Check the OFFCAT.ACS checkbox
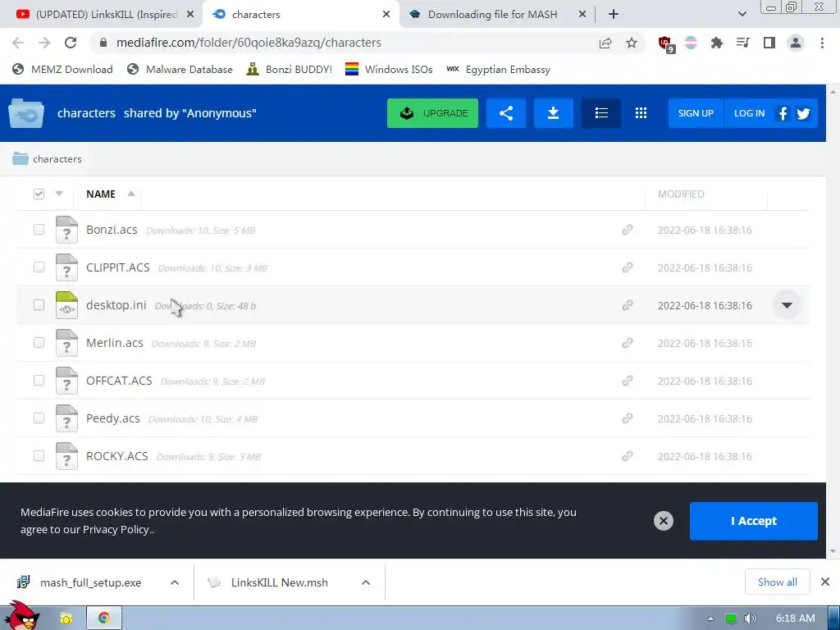840x630 pixels. pyautogui.click(x=39, y=381)
